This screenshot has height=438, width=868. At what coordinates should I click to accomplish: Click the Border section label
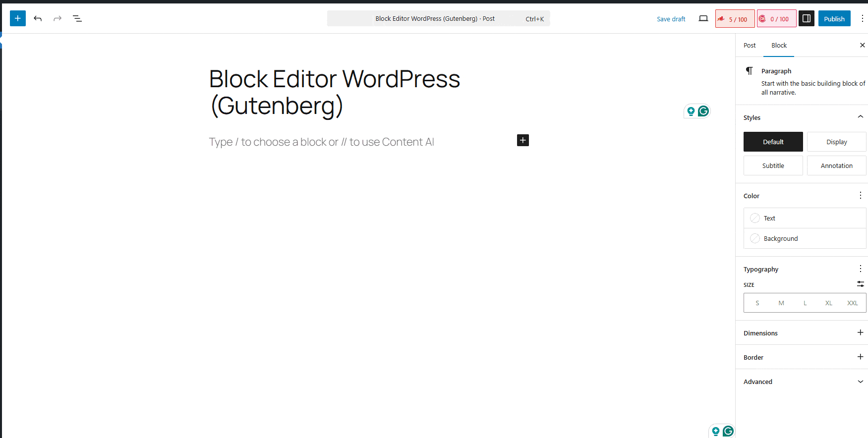coord(753,357)
